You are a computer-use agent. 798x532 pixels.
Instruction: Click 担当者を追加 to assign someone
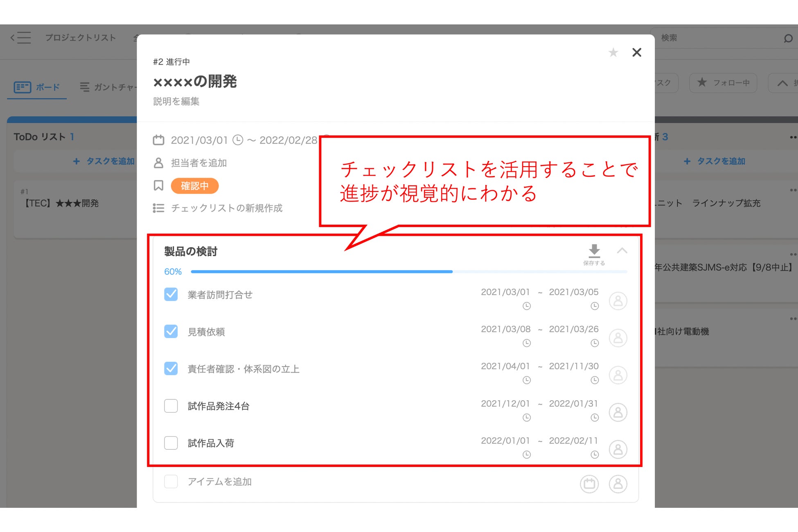click(x=198, y=163)
